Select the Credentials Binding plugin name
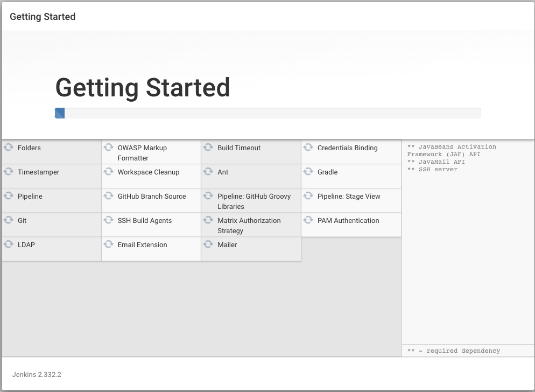 [x=348, y=148]
